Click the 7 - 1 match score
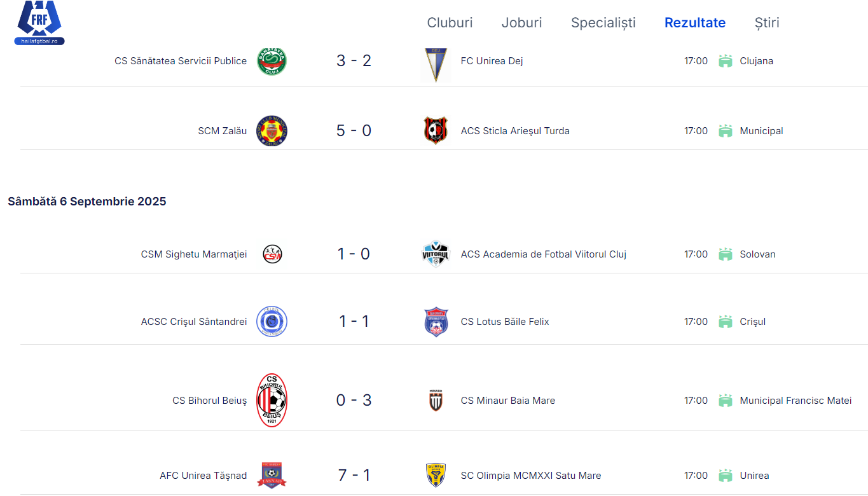Viewport: 868px width, 496px height. tap(354, 476)
